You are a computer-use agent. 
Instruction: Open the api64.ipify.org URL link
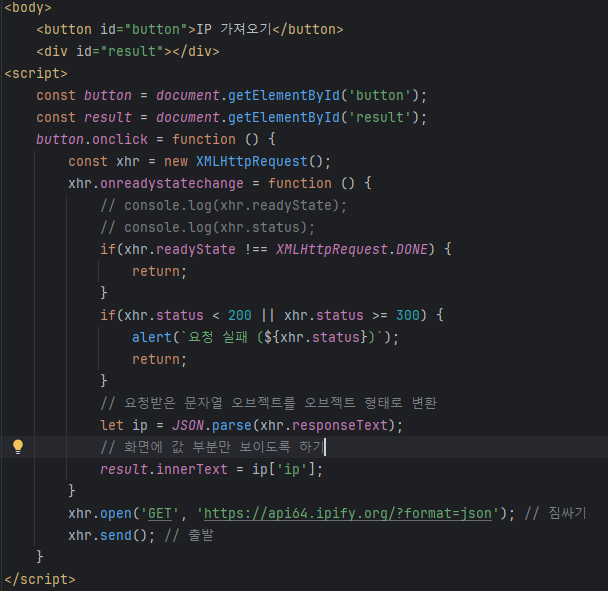347,513
